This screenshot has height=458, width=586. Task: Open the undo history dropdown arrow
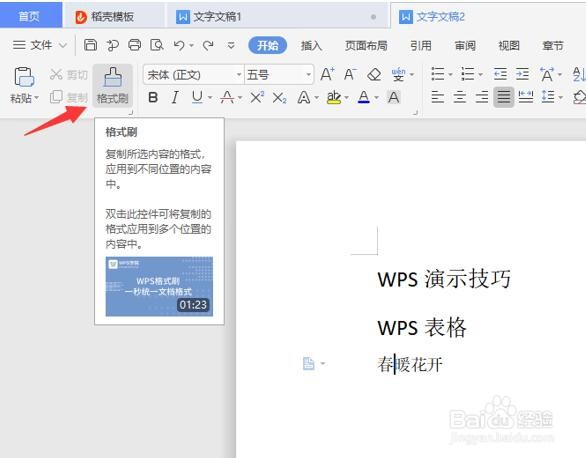191,46
